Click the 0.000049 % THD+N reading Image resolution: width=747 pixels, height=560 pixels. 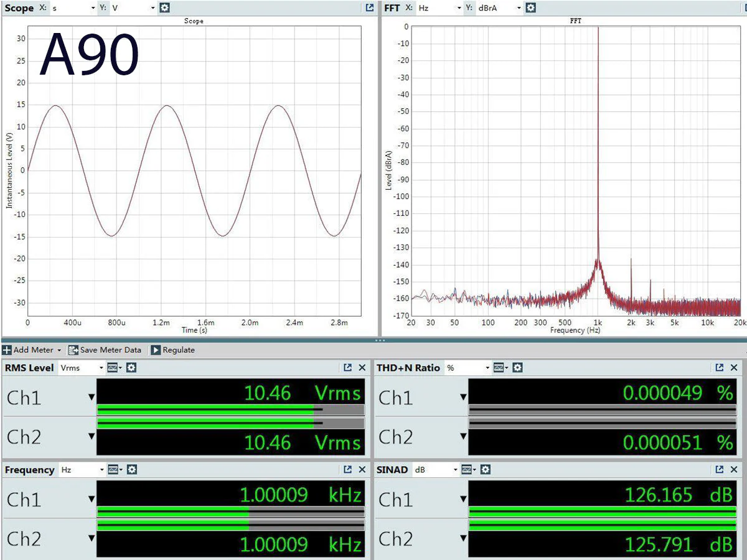click(x=678, y=393)
